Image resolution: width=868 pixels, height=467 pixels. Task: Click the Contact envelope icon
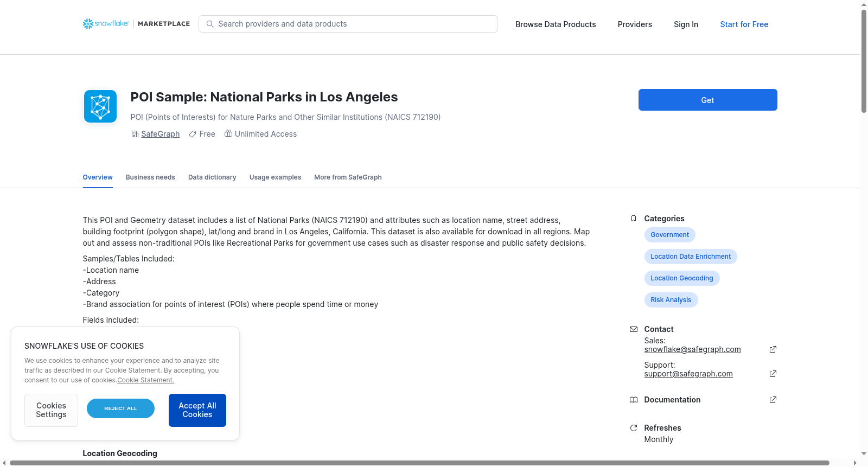(634, 329)
